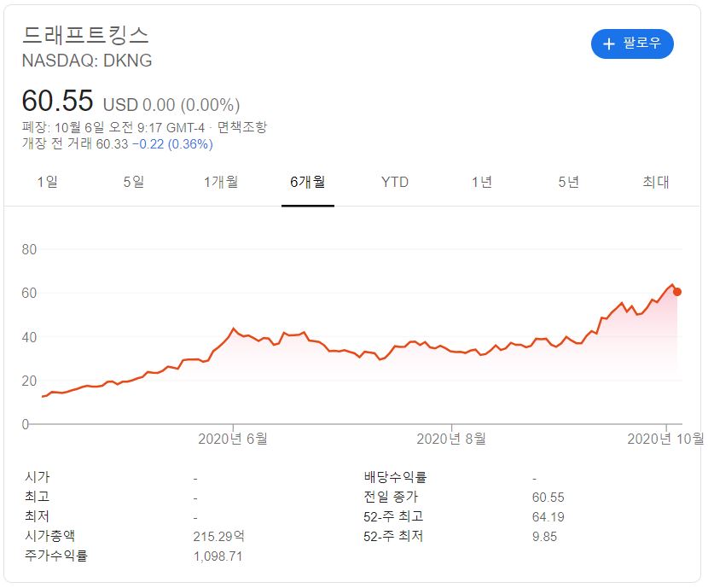Screen dimensions: 708x588
Task: Click the price 60.55 headline
Action: [57, 100]
